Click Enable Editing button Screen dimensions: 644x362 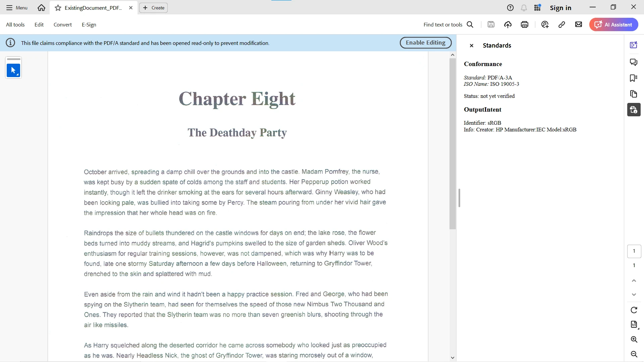(426, 43)
